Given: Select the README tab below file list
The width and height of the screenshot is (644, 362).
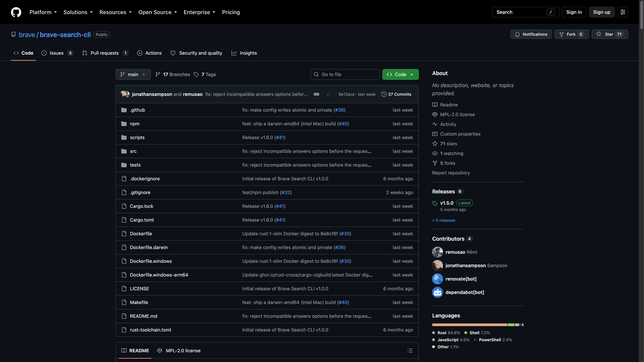Looking at the screenshot, I should pos(135,350).
